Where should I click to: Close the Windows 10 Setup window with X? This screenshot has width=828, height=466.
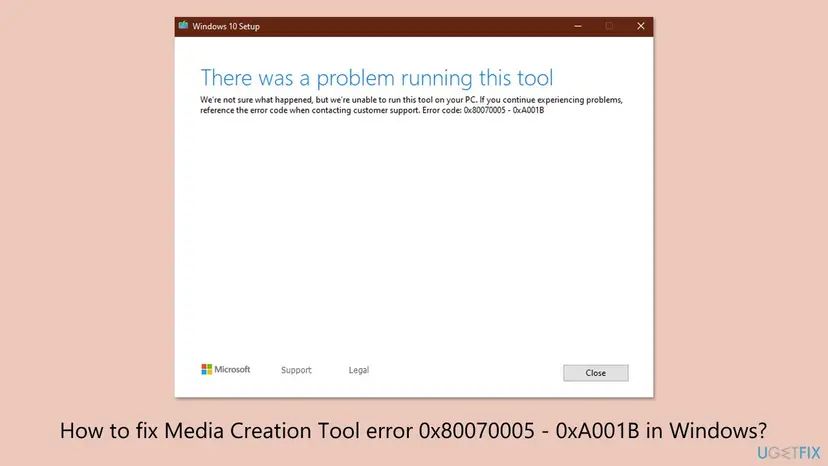point(641,26)
